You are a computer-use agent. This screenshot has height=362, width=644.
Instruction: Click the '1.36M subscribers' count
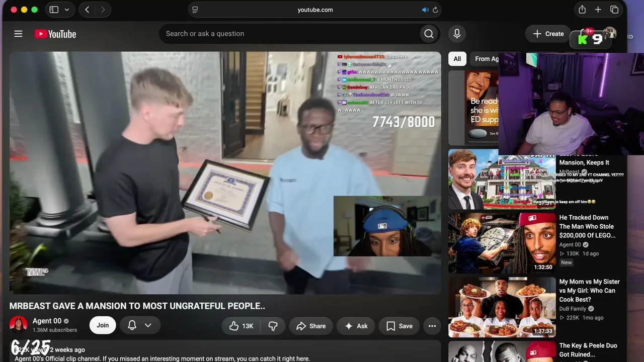(x=55, y=330)
